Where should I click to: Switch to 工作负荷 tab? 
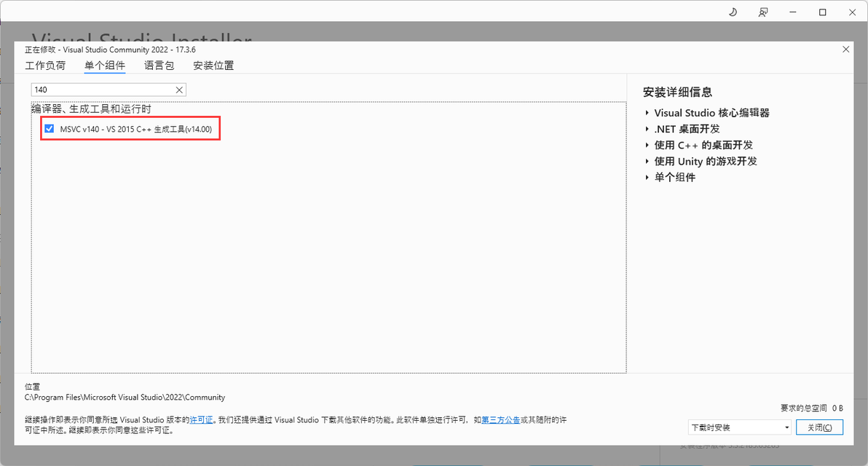tap(45, 66)
